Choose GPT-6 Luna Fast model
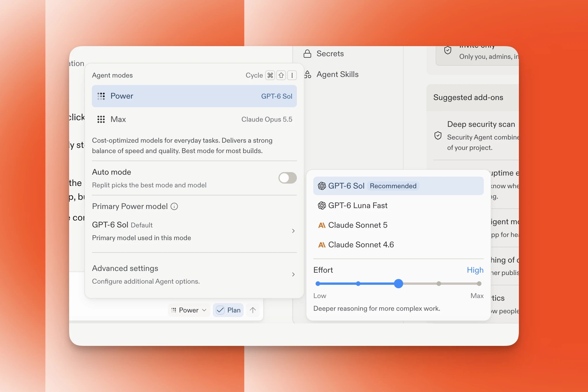 click(398, 206)
